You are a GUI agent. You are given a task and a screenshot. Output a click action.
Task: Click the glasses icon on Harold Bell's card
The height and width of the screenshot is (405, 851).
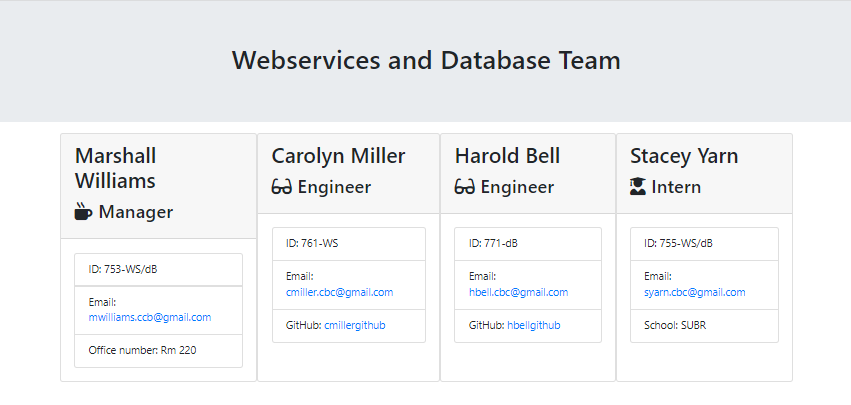465,187
